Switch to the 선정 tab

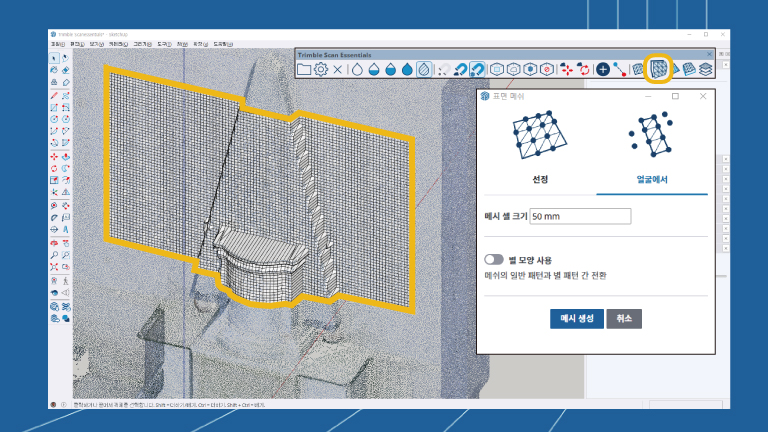(539, 178)
